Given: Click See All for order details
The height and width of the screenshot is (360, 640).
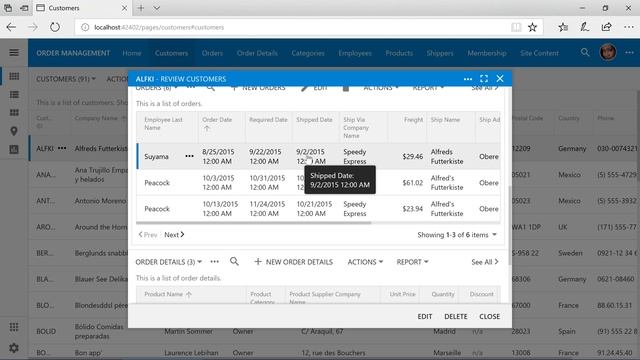Looking at the screenshot, I should pyautogui.click(x=485, y=262).
